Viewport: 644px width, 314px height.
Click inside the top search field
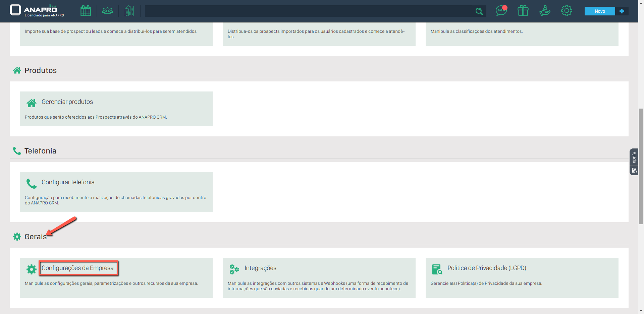[309, 11]
